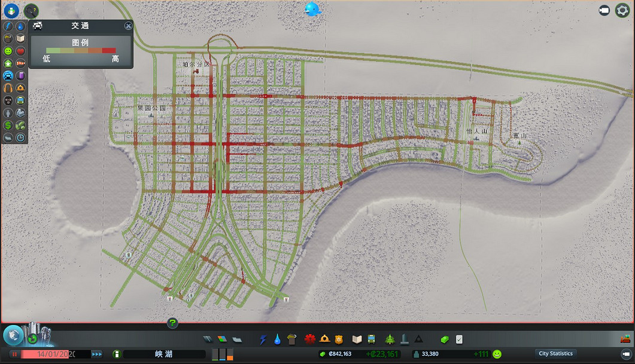Open the Economy money menu

[x=445, y=339]
